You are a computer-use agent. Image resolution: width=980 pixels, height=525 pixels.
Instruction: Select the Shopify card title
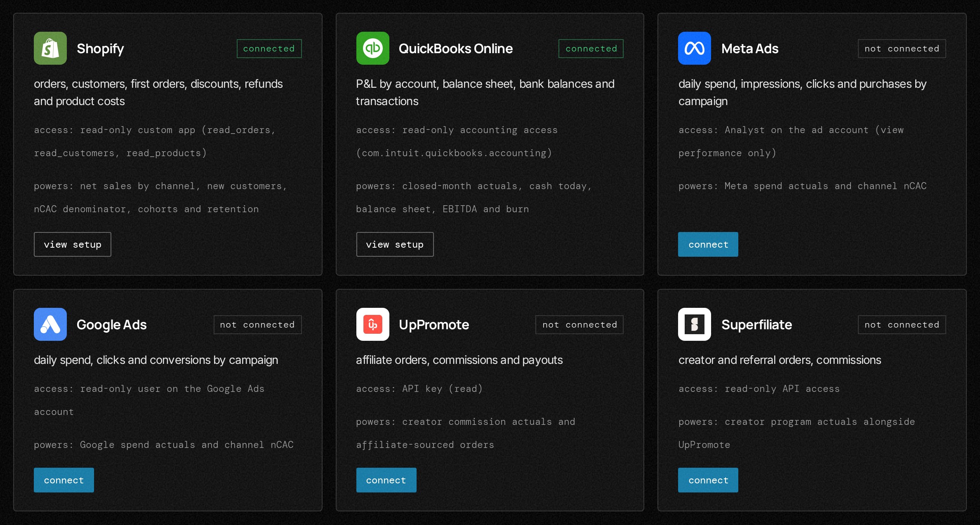point(100,49)
